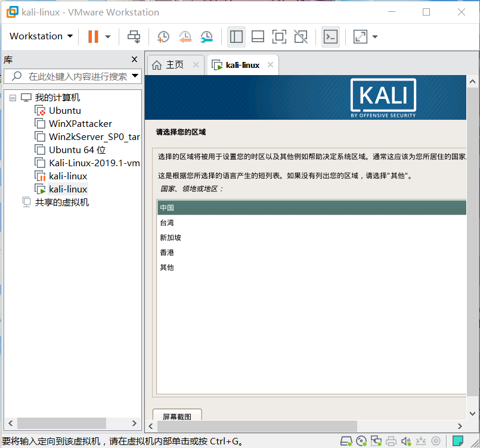Choose 台湾 in the region list
The width and height of the screenshot is (480, 448).
click(x=312, y=223)
